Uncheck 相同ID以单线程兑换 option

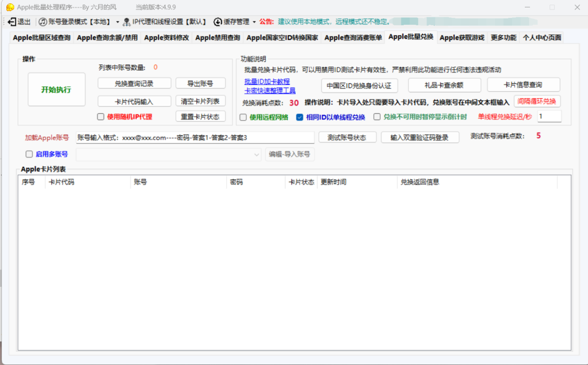[x=299, y=117]
